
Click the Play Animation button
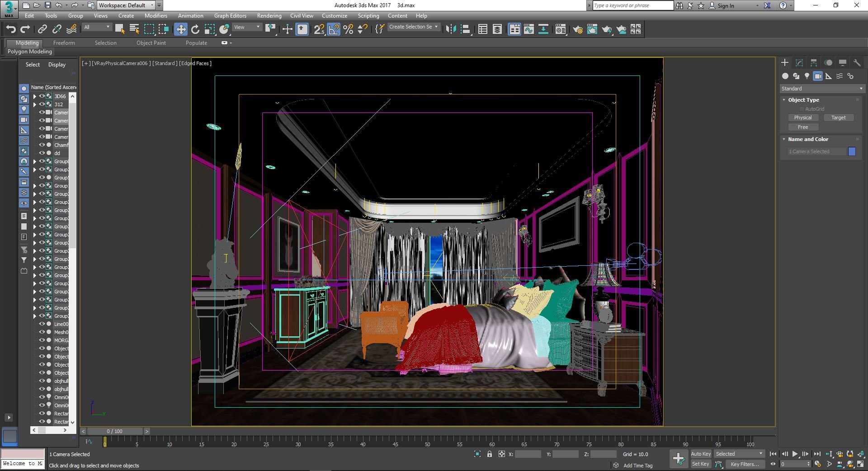795,454
